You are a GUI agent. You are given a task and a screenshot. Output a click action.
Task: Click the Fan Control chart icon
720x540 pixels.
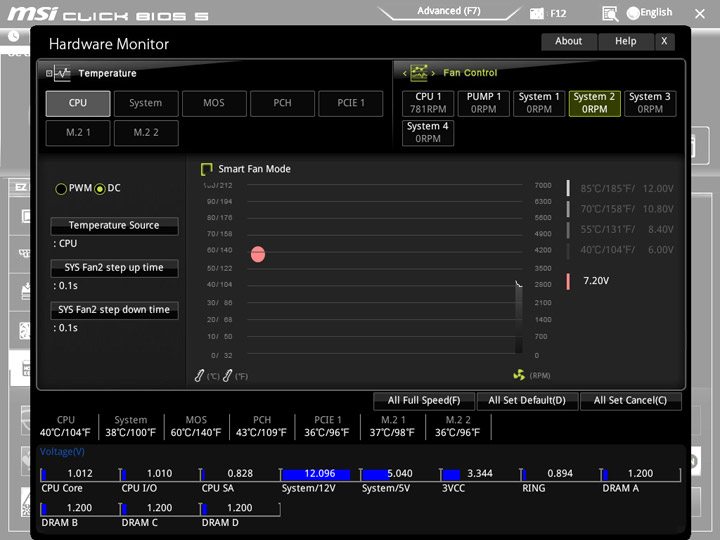click(419, 73)
